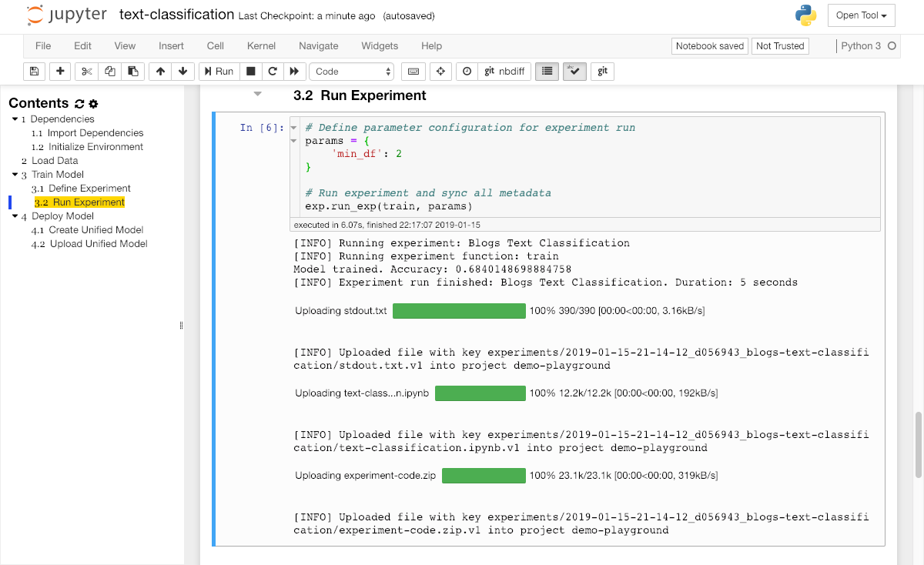Toggle the spellcheck checkmark button
This screenshot has width=924, height=565.
(575, 72)
